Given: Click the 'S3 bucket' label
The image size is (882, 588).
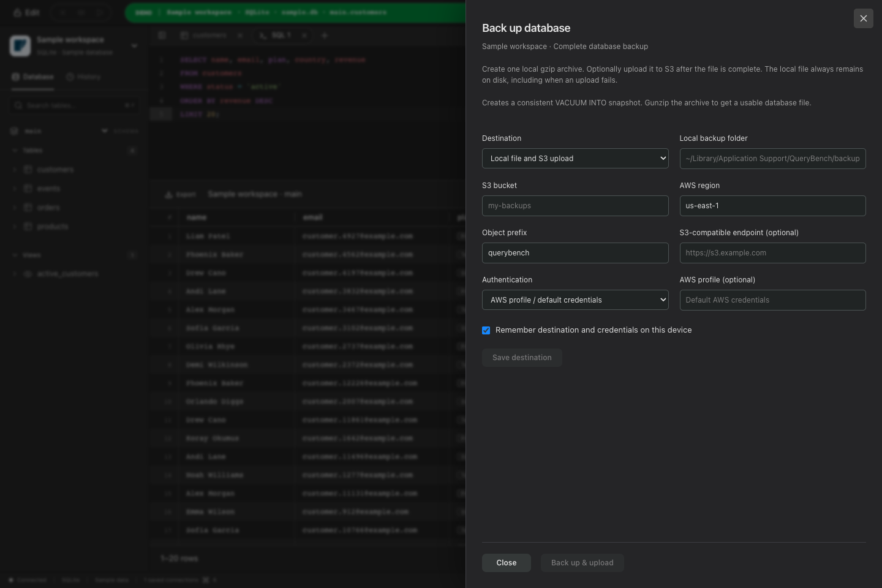Looking at the screenshot, I should tap(499, 186).
